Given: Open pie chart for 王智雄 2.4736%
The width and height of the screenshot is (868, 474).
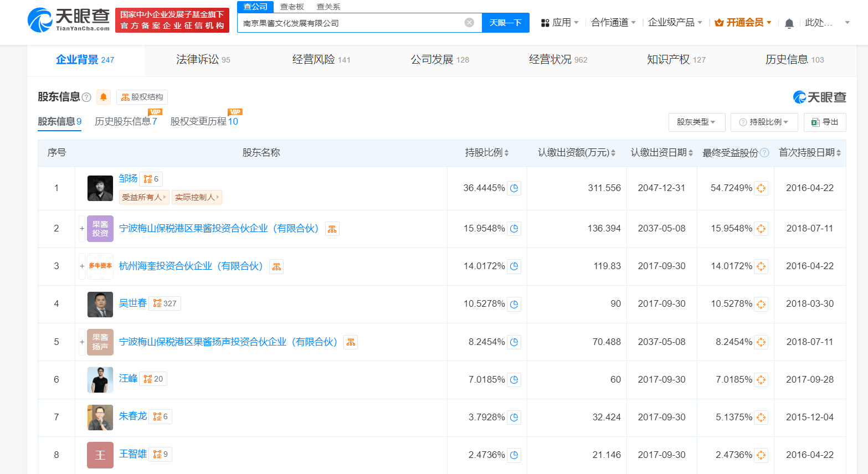Looking at the screenshot, I should click(x=514, y=455).
